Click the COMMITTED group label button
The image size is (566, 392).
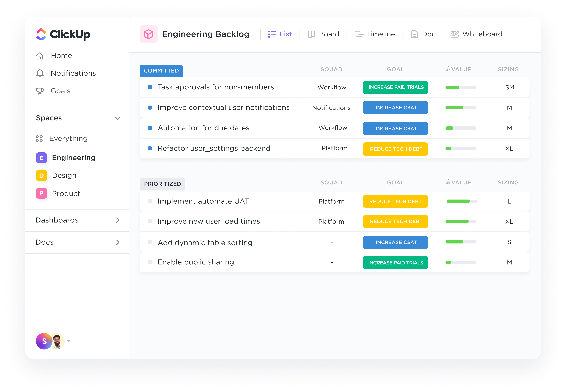(x=161, y=71)
